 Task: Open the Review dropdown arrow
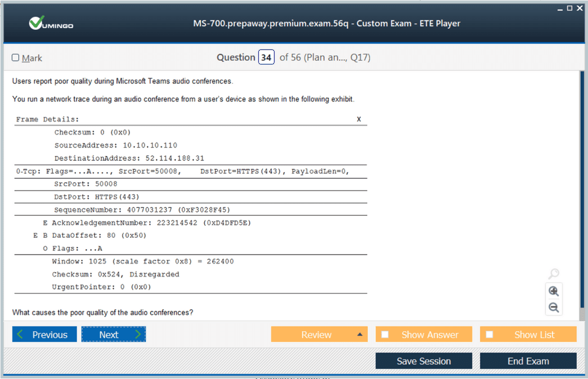tap(360, 335)
